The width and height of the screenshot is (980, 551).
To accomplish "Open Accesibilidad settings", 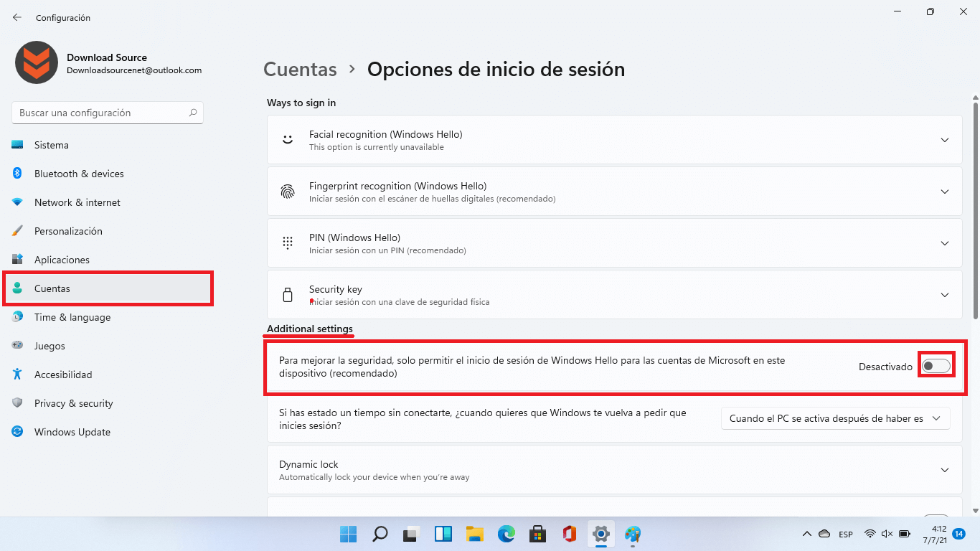I will point(108,375).
